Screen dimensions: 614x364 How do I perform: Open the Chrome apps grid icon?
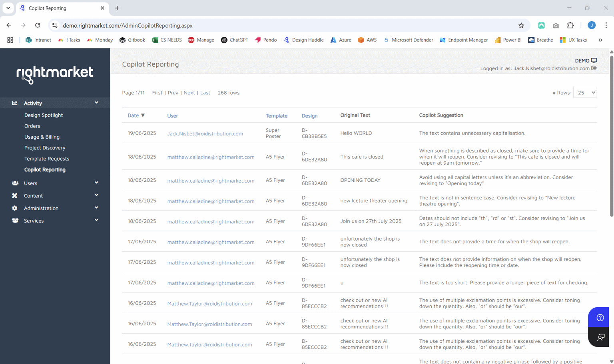(x=10, y=40)
